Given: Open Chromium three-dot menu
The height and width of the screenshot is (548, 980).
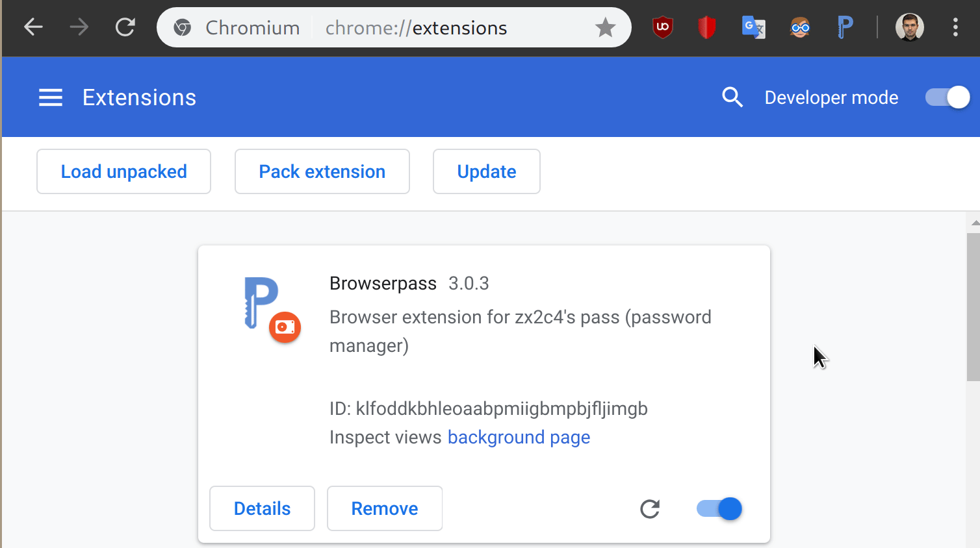Looking at the screenshot, I should (x=955, y=27).
